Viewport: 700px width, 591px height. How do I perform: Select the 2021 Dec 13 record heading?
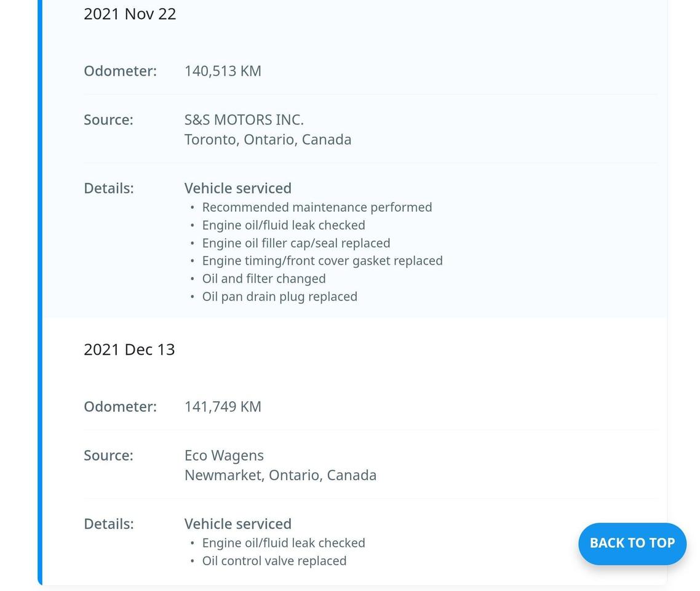click(129, 349)
